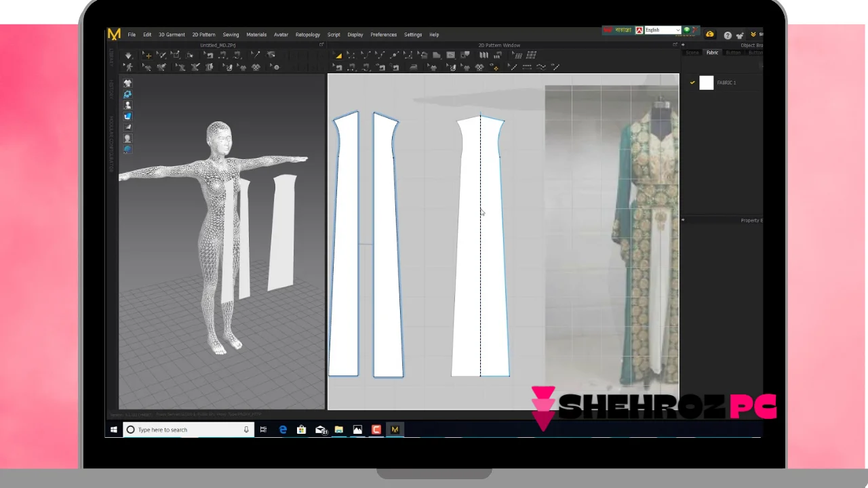Toggle Show Avatar bust icon in 3D window

point(127,105)
